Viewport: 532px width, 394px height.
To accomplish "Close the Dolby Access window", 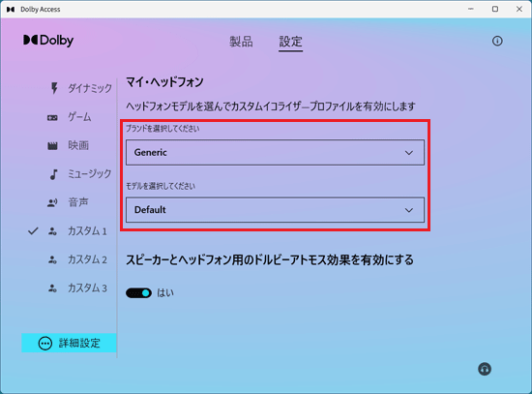I will point(519,9).
